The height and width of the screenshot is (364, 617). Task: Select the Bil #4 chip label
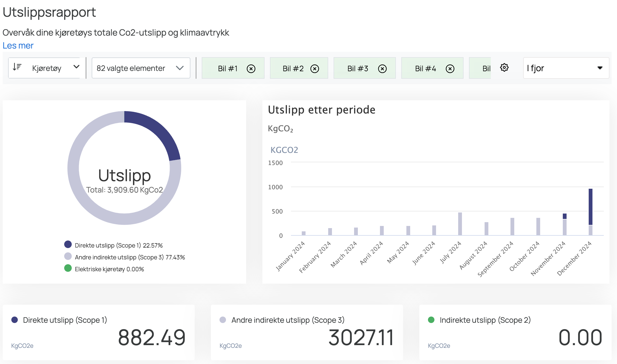[426, 68]
